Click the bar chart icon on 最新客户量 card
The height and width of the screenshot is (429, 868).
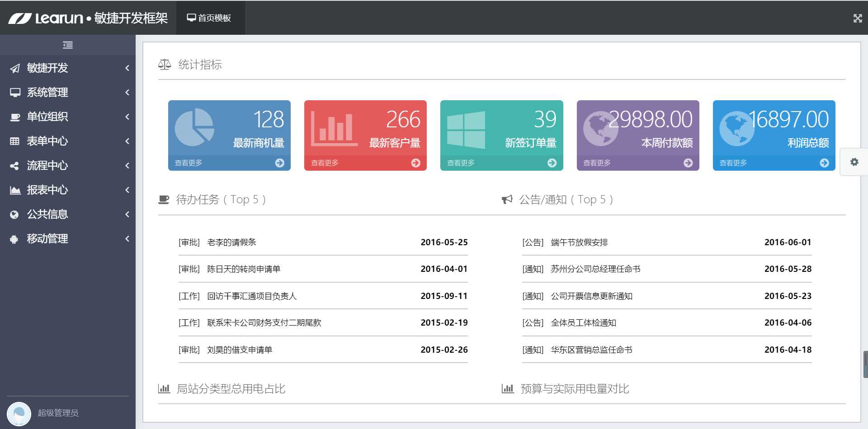click(x=334, y=129)
